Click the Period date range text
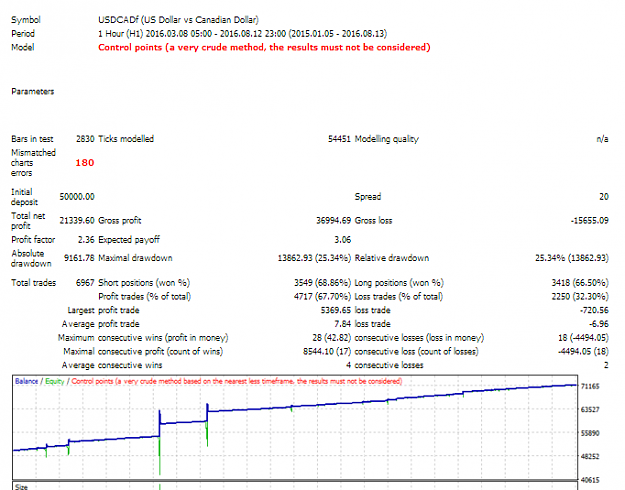 242,33
